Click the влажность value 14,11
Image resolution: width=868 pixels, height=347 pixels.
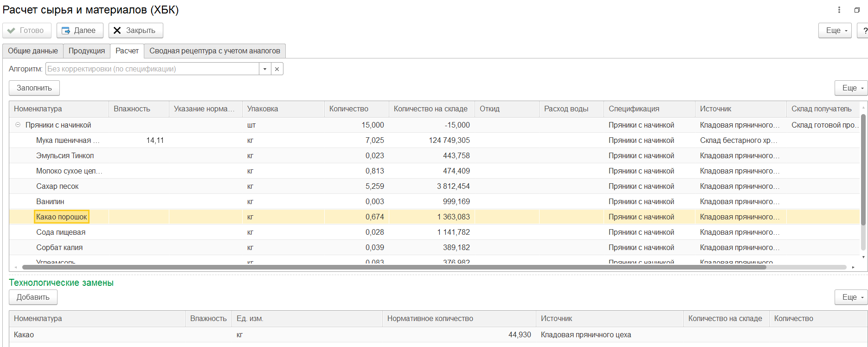pyautogui.click(x=155, y=141)
